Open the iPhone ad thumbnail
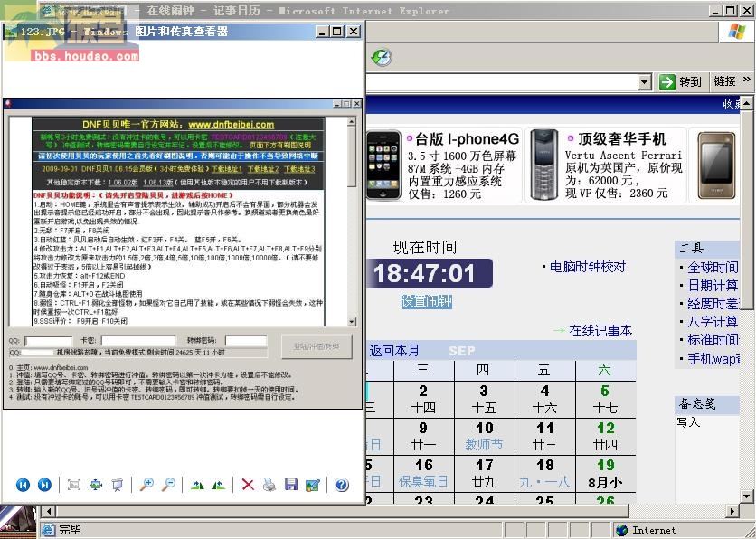The width and height of the screenshot is (756, 539). [383, 165]
